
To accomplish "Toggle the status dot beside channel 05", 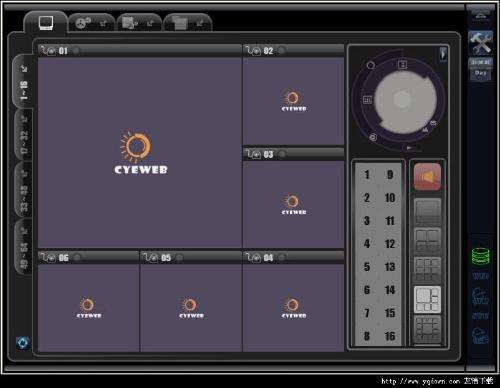I will point(179,257).
